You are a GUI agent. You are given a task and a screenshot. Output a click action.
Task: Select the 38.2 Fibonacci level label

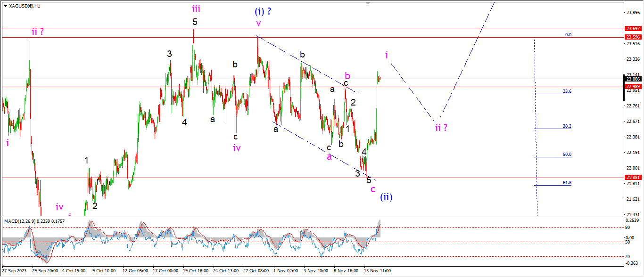pyautogui.click(x=567, y=126)
